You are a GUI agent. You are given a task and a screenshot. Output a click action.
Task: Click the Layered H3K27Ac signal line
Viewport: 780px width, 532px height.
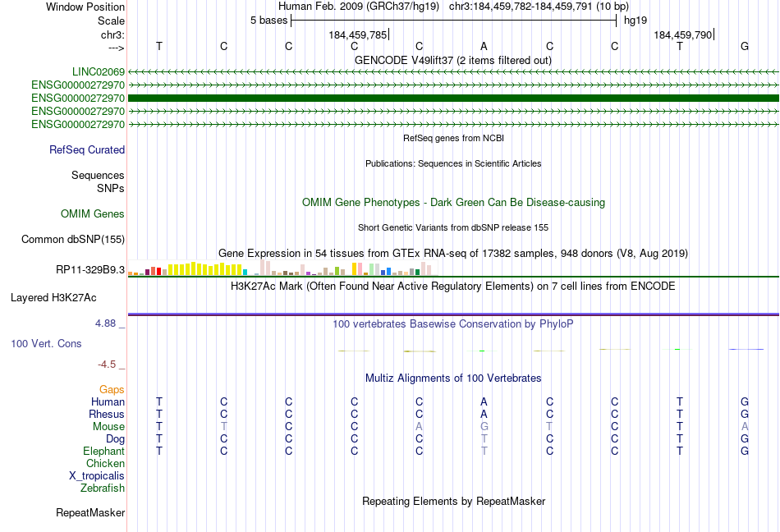(x=453, y=314)
